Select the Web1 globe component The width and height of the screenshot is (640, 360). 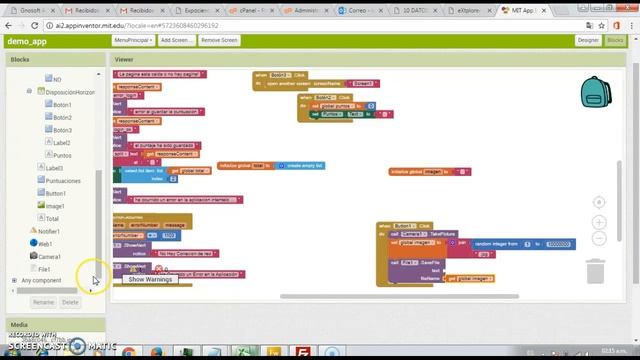pyautogui.click(x=41, y=244)
